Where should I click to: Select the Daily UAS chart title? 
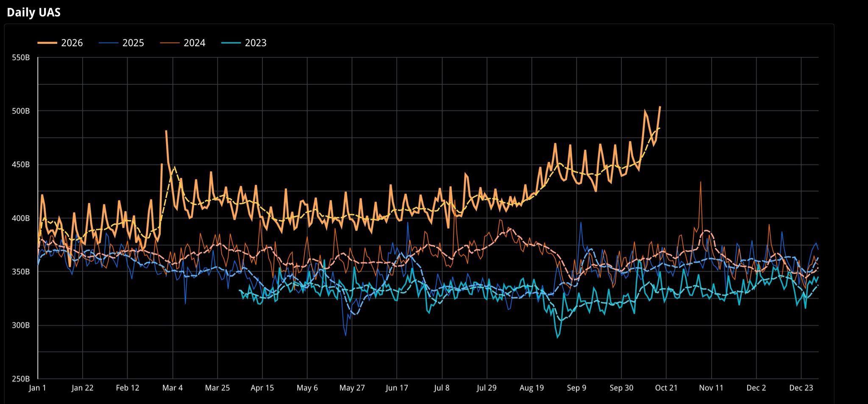[34, 12]
